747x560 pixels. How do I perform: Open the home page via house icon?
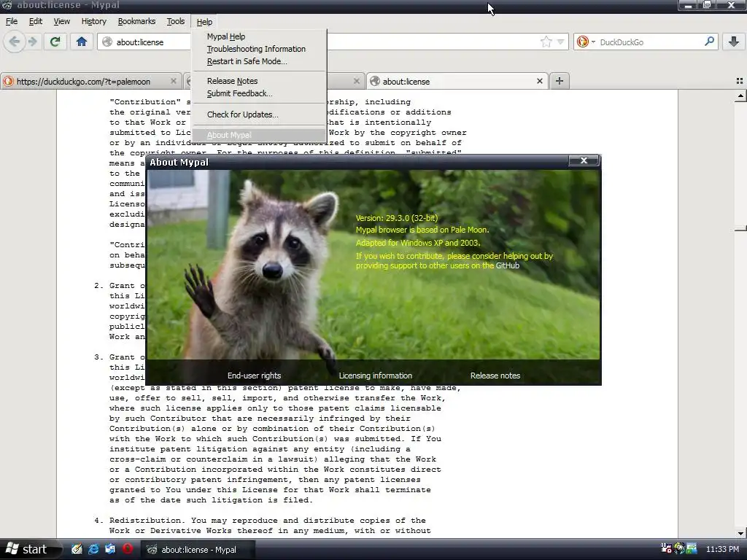tap(82, 42)
